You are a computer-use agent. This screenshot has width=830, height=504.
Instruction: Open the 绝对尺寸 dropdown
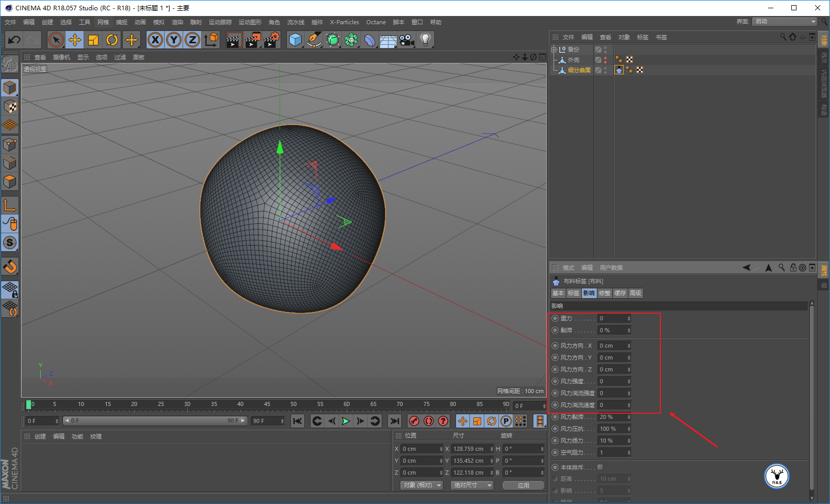pos(472,485)
